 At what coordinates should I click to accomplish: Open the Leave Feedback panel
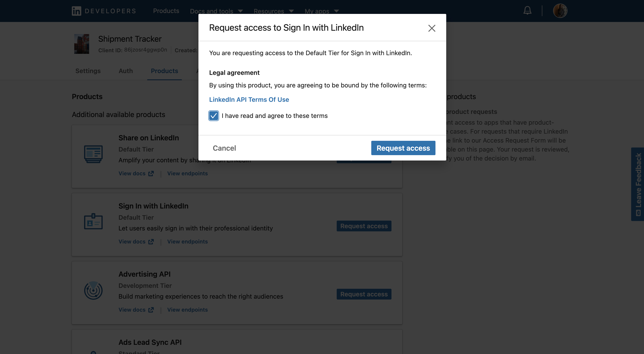point(638,185)
